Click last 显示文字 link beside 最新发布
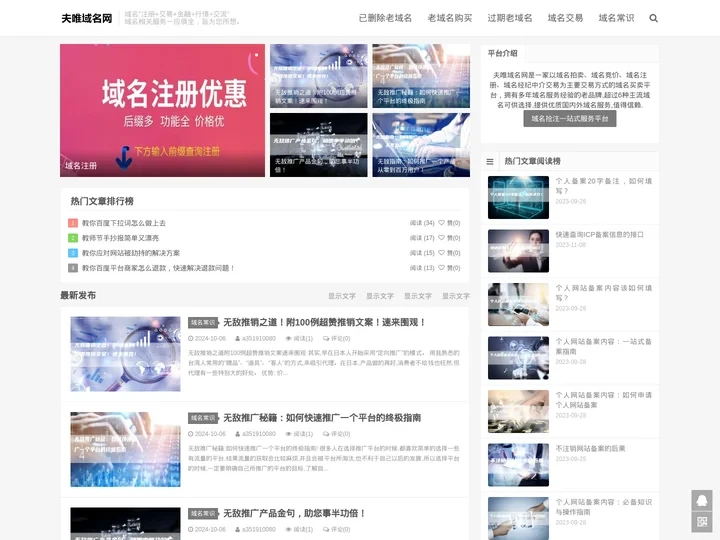720x540 pixels. pos(456,296)
